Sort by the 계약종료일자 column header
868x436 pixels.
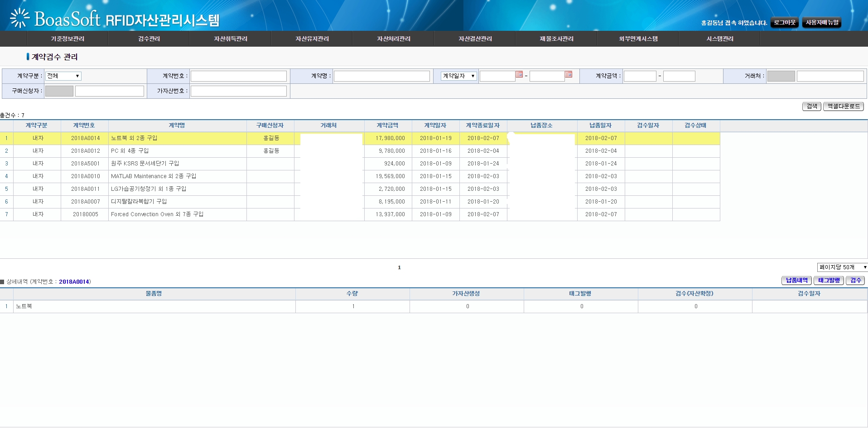(x=483, y=126)
